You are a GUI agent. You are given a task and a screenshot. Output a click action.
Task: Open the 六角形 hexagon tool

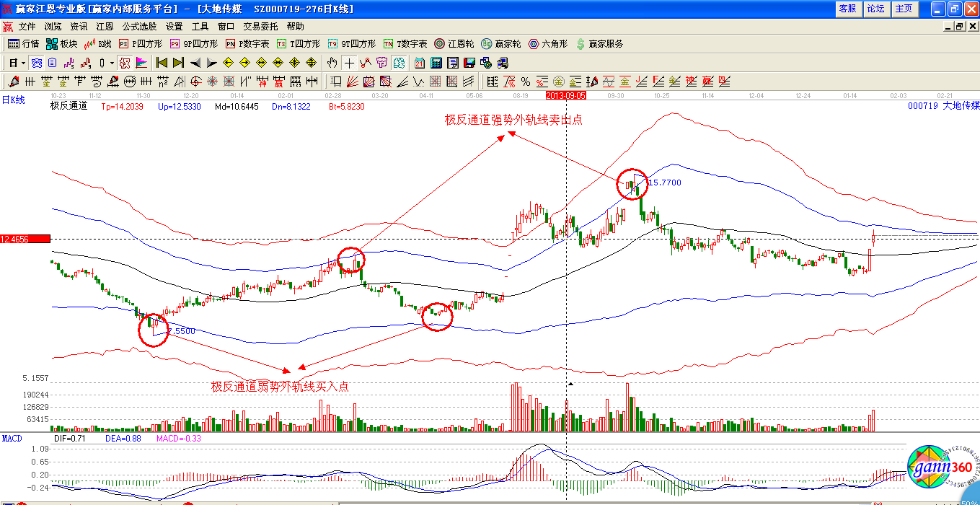pos(548,44)
